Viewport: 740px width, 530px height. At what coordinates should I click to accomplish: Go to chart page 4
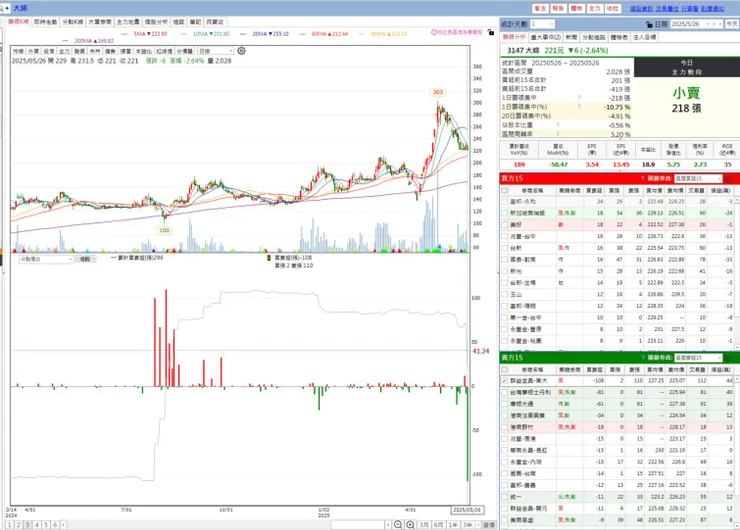[x=37, y=525]
